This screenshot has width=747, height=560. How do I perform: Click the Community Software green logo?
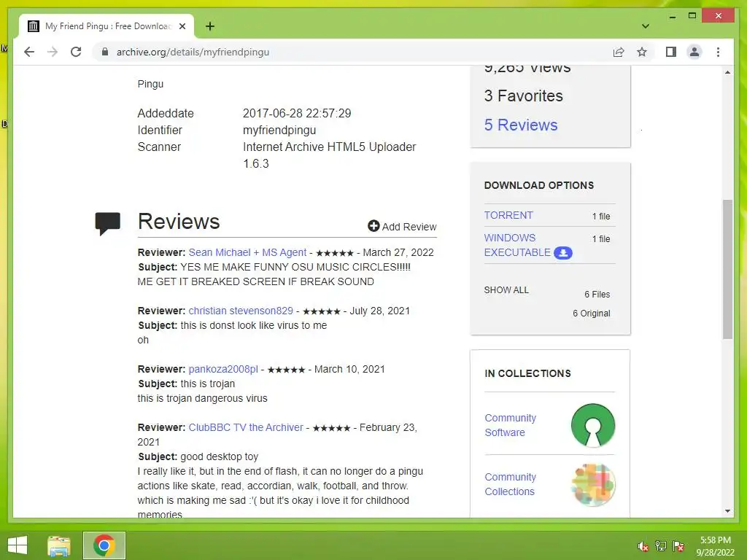(593, 425)
